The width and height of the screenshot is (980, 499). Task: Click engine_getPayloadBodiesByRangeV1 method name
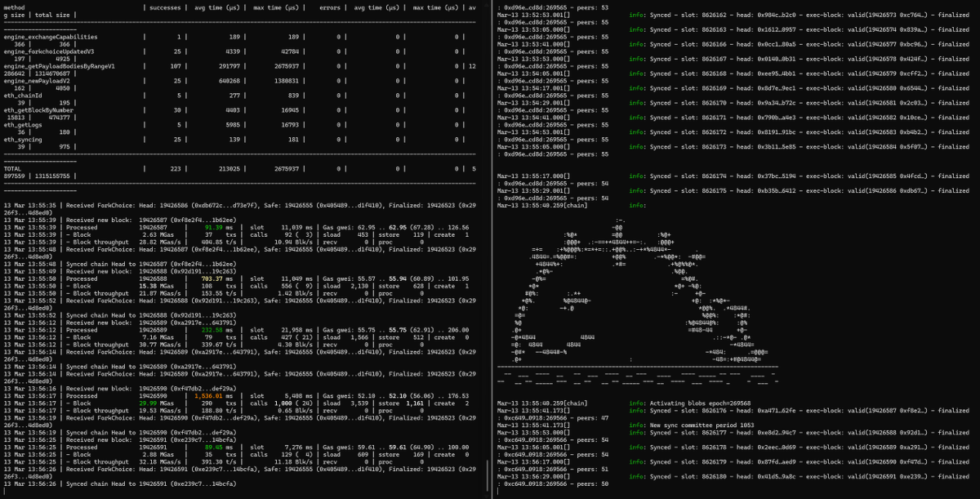tap(59, 67)
